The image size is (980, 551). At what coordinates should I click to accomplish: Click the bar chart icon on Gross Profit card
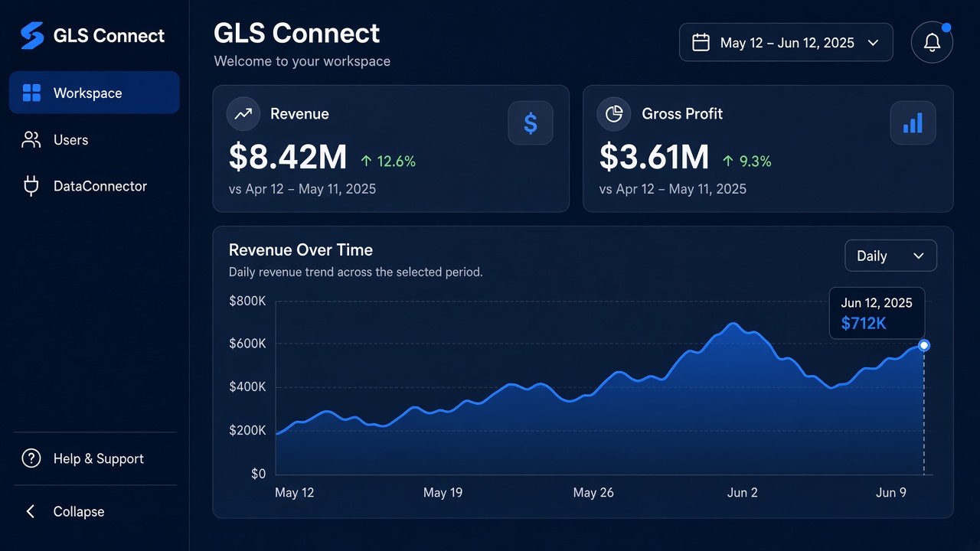pyautogui.click(x=913, y=122)
